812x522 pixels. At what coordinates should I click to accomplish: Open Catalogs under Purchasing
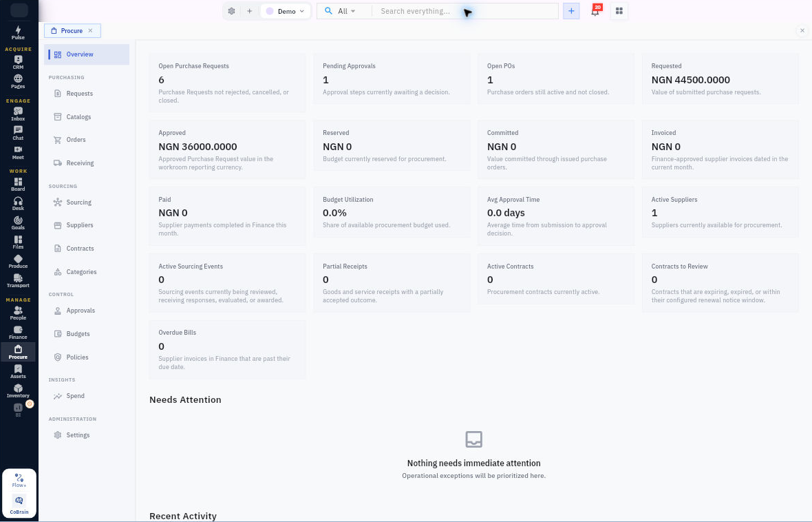point(87,116)
